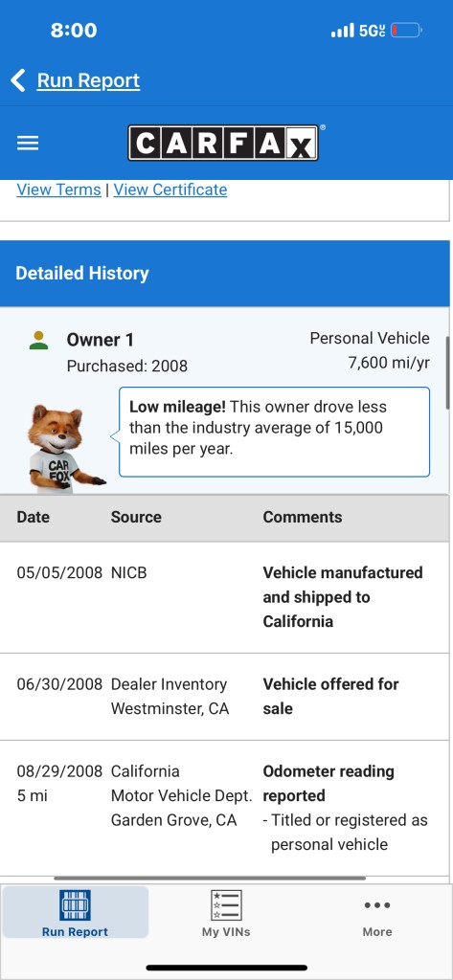Tap the Car Fox mascot image

click(x=64, y=448)
